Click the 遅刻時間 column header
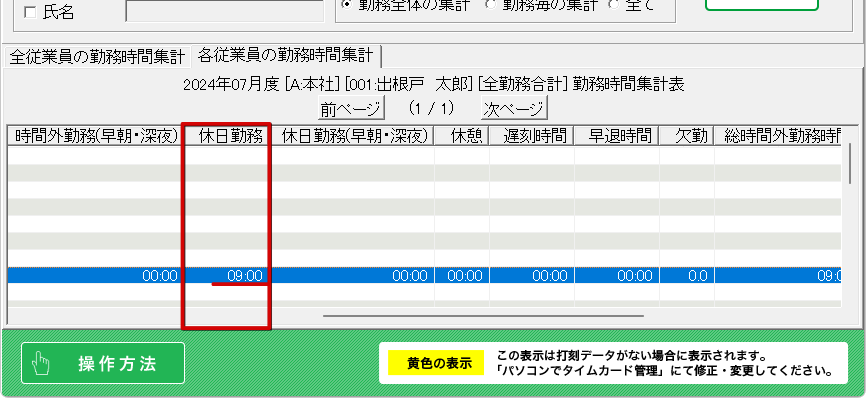Viewport: 866px width, 398px height. pos(532,136)
